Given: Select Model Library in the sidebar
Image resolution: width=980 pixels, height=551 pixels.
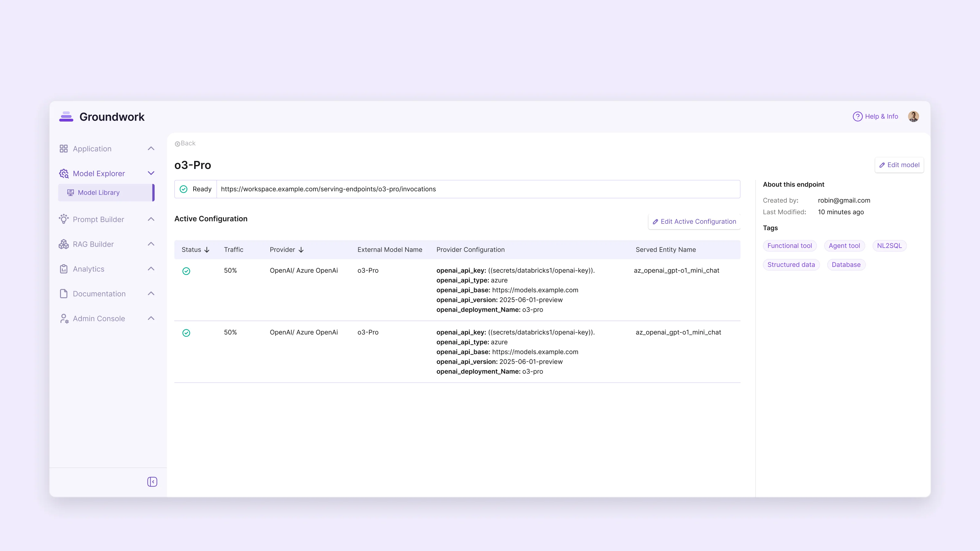Looking at the screenshot, I should pyautogui.click(x=106, y=193).
